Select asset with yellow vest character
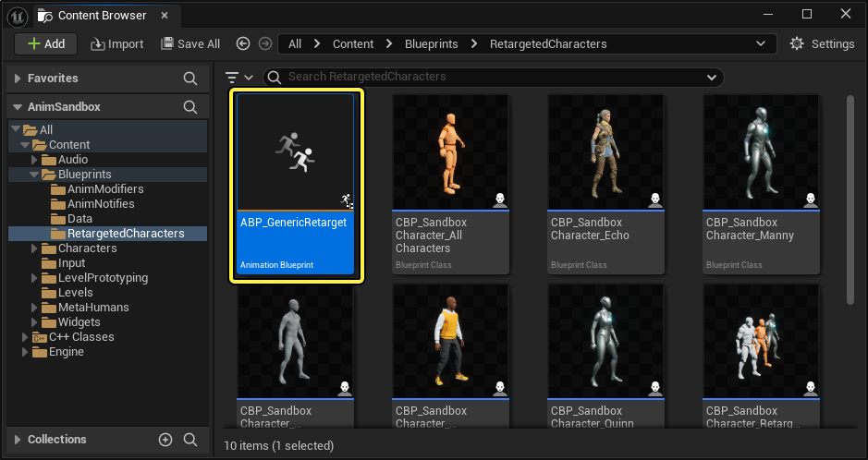The height and width of the screenshot is (460, 868). click(450, 356)
